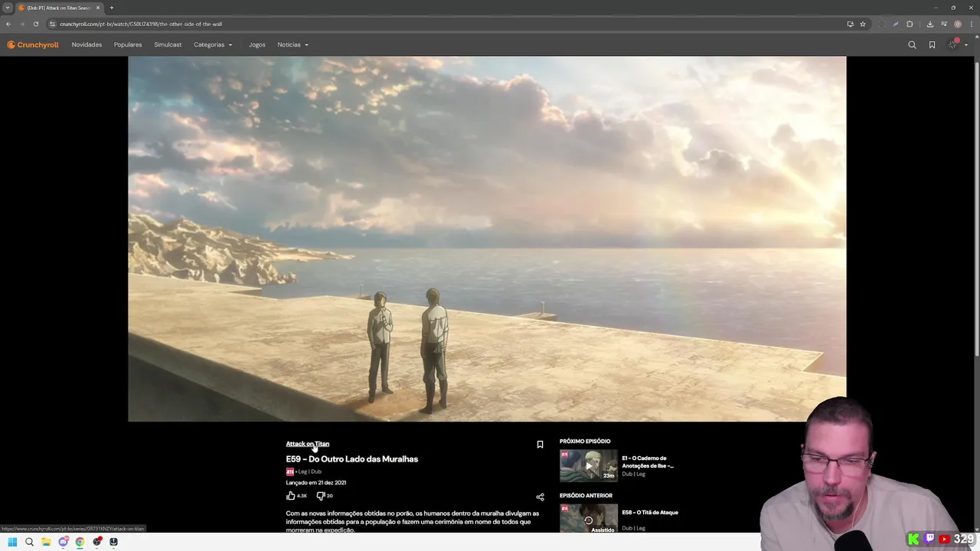Expand the tab search dropdown
Viewport: 980px width, 551px height.
point(8,8)
